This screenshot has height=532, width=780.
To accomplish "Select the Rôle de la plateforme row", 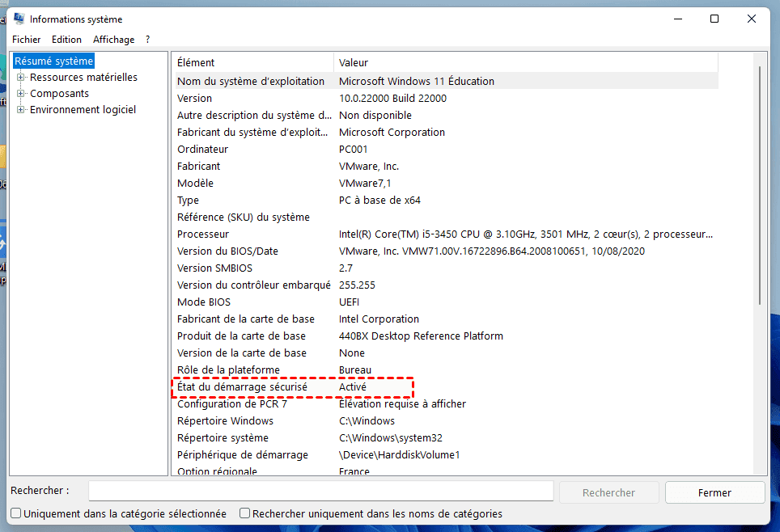I will tap(447, 370).
